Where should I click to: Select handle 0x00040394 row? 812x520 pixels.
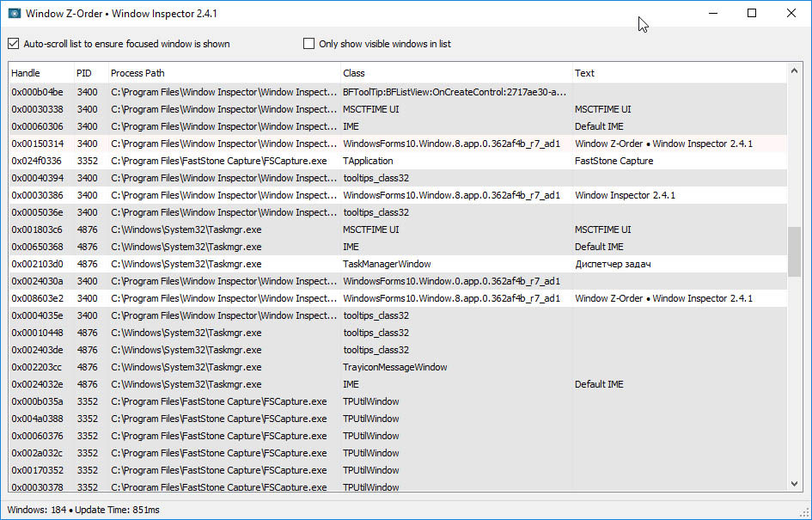(x=398, y=178)
